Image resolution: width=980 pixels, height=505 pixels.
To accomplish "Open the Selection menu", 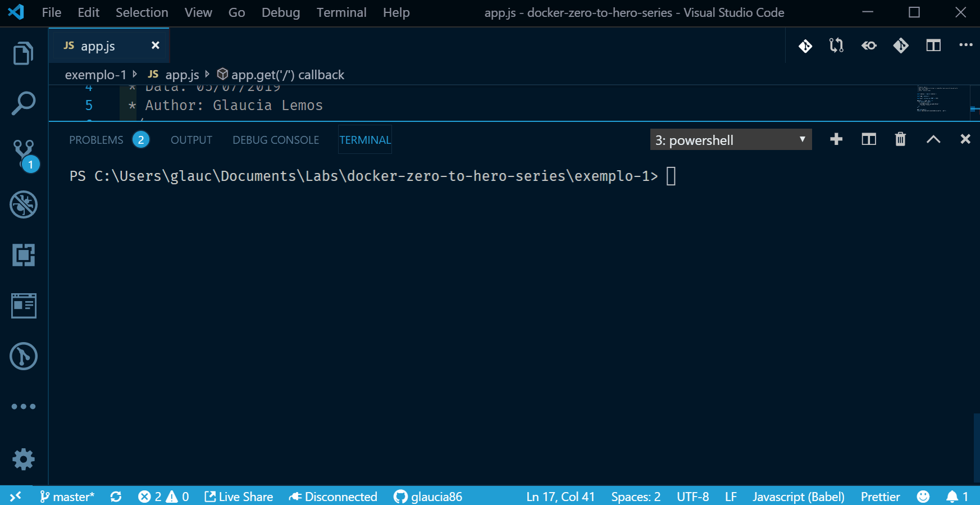I will pyautogui.click(x=142, y=12).
